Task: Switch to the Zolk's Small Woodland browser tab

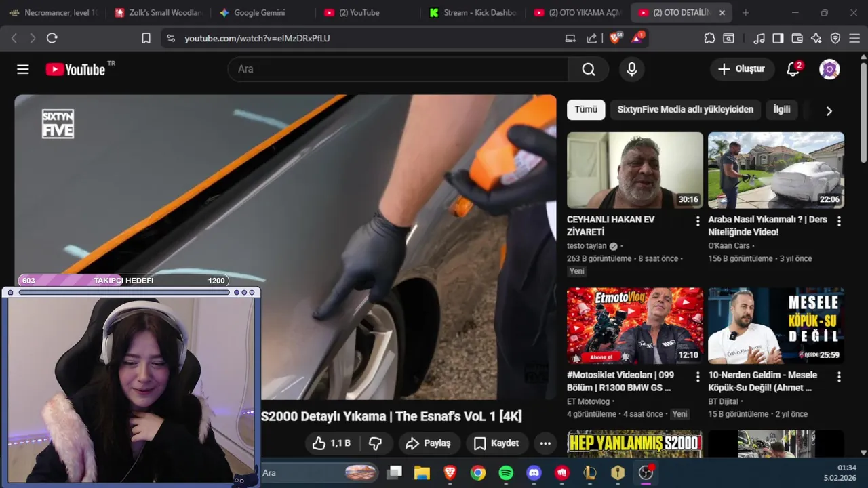Action: pyautogui.click(x=157, y=13)
